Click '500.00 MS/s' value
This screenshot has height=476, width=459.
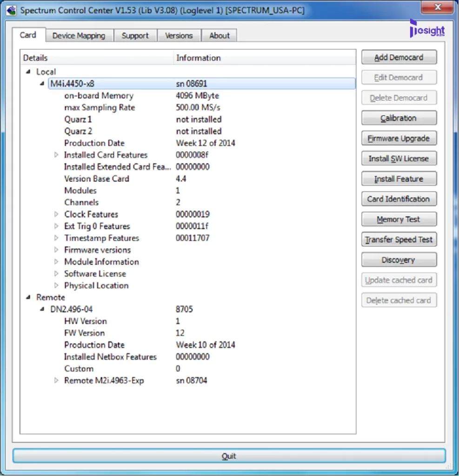[198, 107]
